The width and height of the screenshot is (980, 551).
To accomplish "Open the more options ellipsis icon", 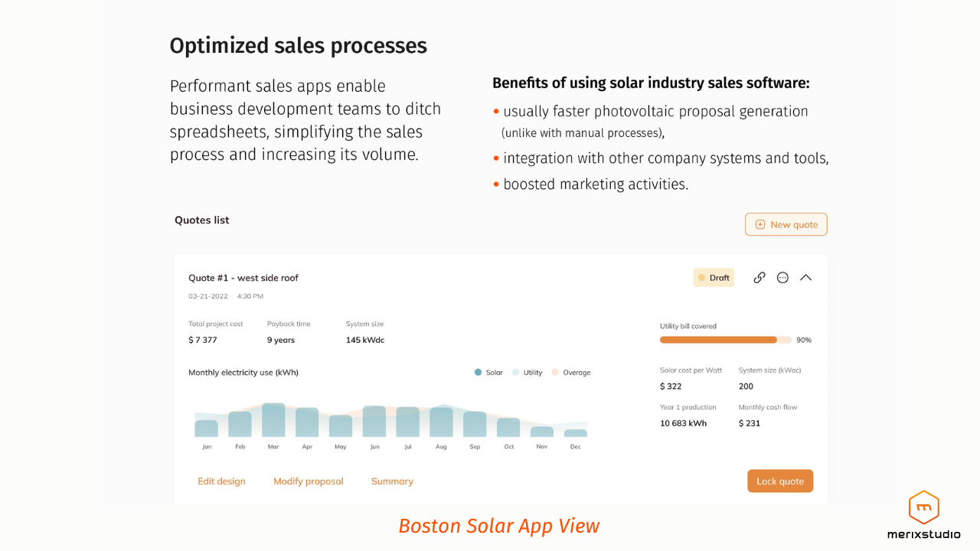I will (782, 277).
